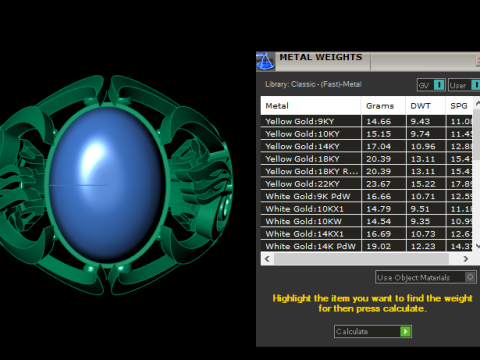
Task: Sort by the SPG column header
Action: [x=459, y=106]
